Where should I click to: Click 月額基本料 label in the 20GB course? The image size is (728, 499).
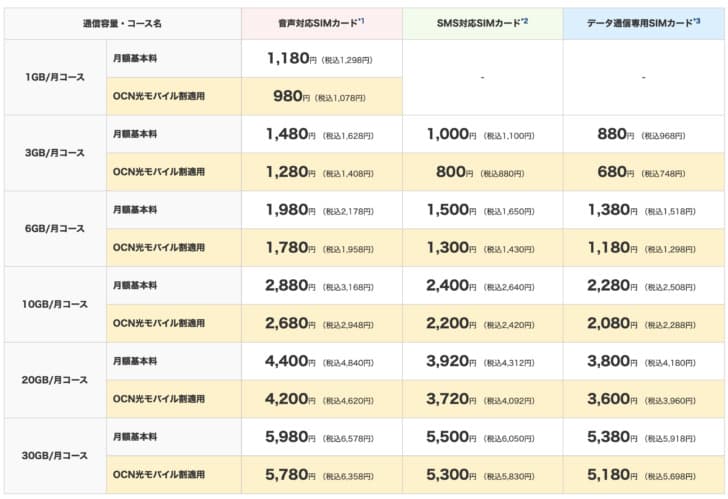(135, 361)
